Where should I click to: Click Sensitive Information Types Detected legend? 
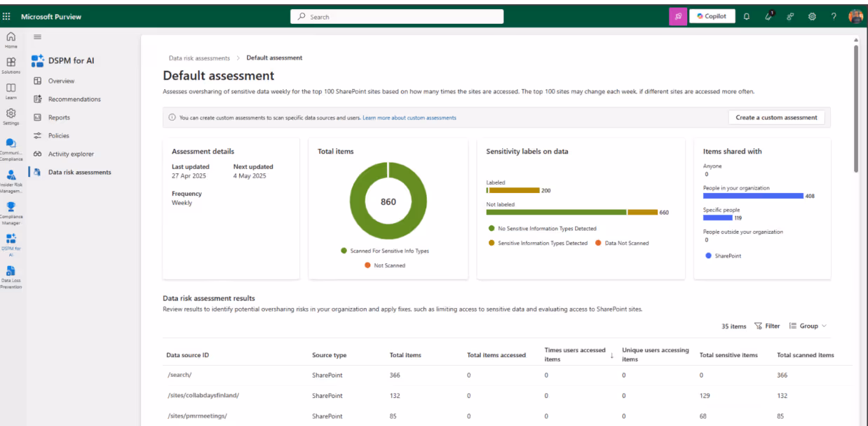pos(538,243)
